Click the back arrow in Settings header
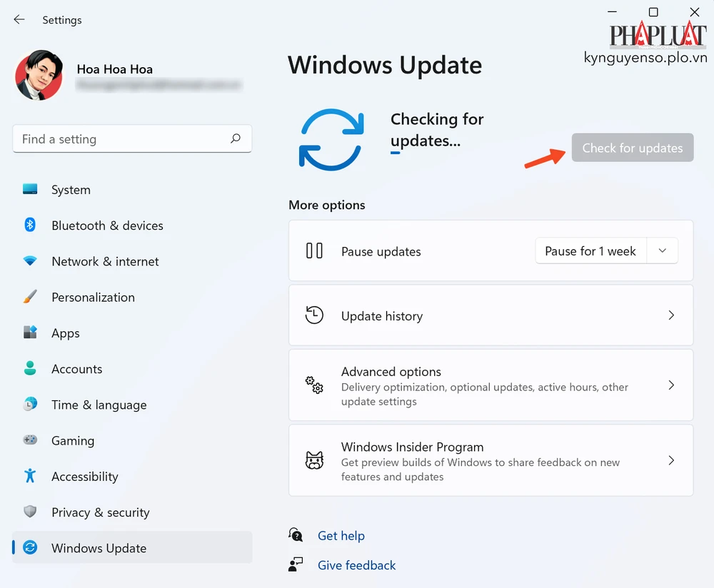Screen dimensions: 714x588 pyautogui.click(x=19, y=20)
